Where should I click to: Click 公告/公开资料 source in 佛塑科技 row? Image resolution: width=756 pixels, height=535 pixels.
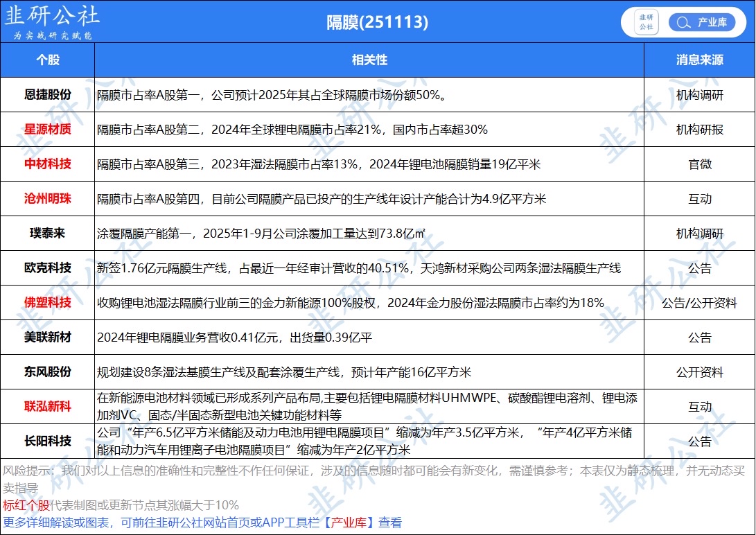tap(700, 303)
